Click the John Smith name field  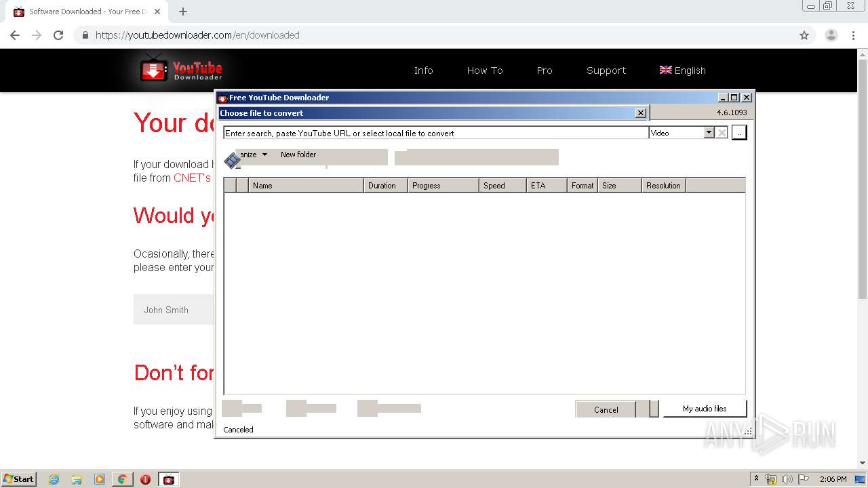tap(174, 310)
